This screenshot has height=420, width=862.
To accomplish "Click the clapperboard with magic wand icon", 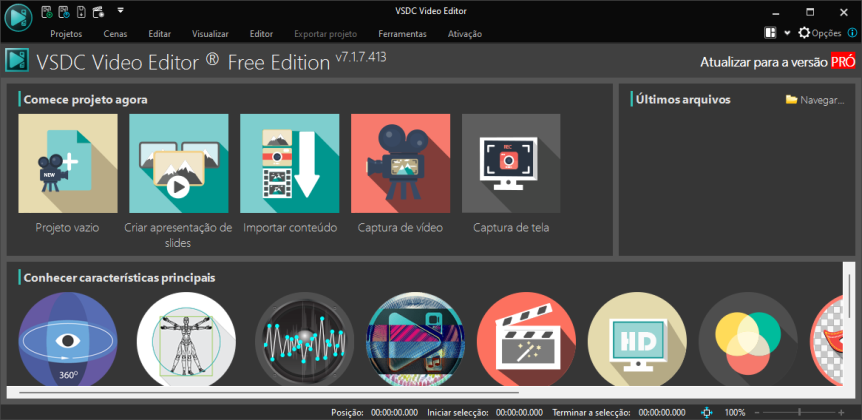I will [x=526, y=339].
